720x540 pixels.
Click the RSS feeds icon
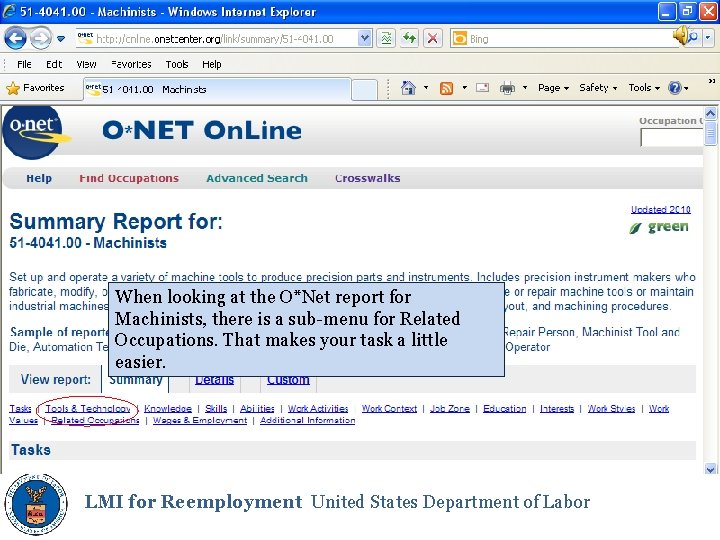tap(446, 88)
